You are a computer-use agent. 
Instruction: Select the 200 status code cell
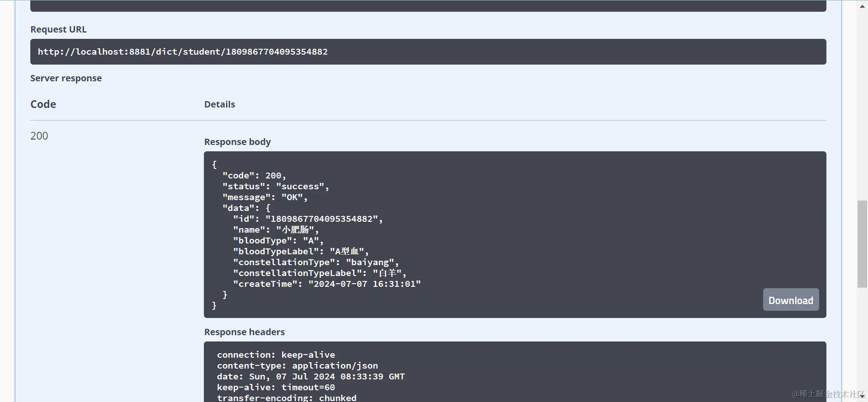click(39, 136)
